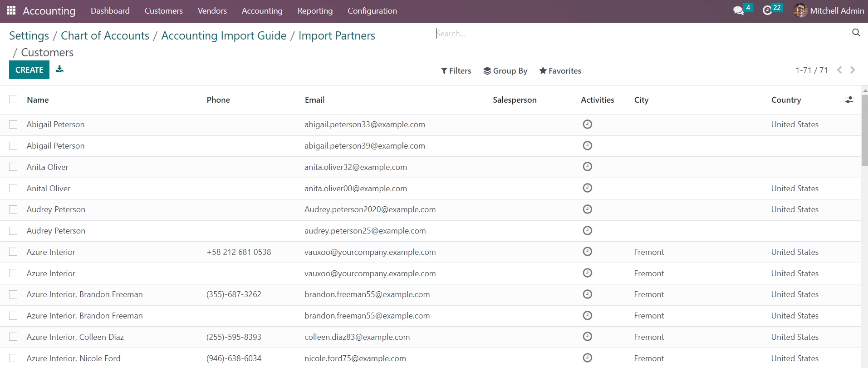Screen dimensions: 868x368
Task: Open the activities clock icon in navbar
Action: (x=767, y=10)
